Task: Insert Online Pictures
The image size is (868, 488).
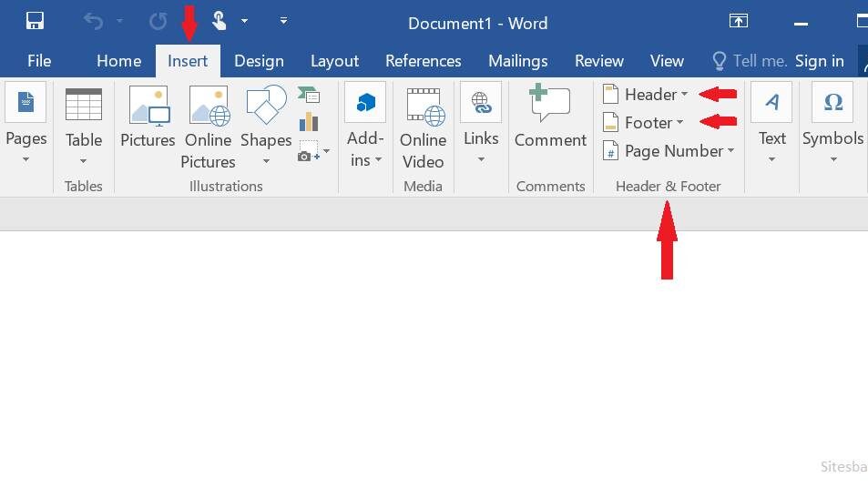Action: [209, 127]
